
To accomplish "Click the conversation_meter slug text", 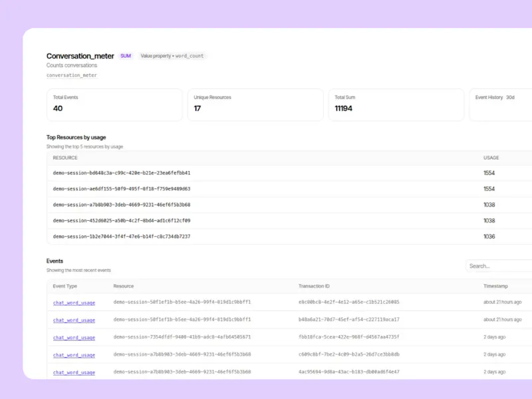I will point(72,75).
